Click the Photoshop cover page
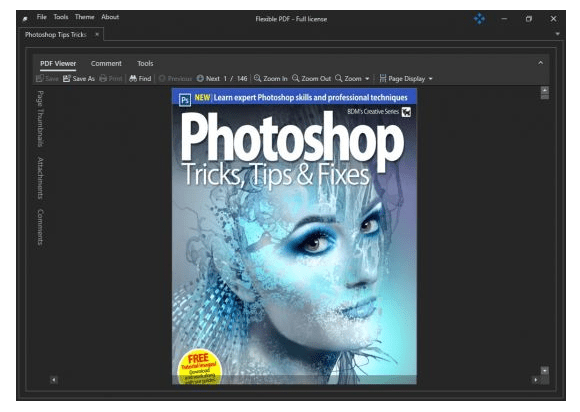This screenshot has height=412, width=580. click(x=294, y=236)
